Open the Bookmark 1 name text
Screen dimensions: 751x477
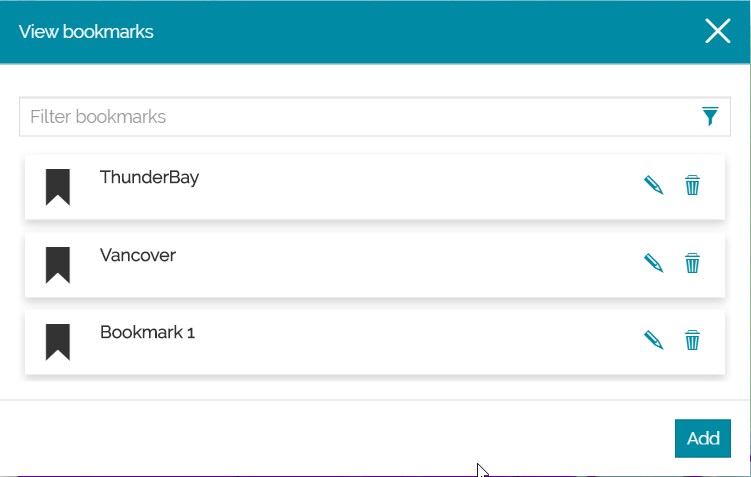(147, 332)
